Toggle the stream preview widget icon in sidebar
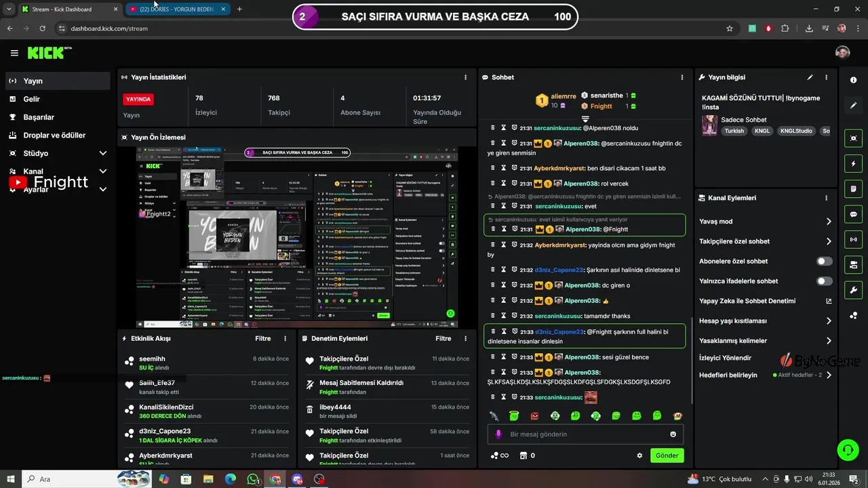 click(x=853, y=138)
